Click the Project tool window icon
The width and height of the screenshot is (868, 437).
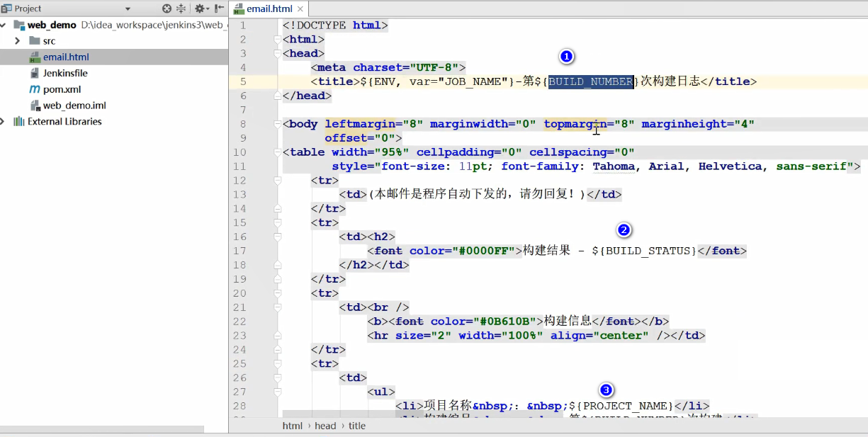coord(6,8)
